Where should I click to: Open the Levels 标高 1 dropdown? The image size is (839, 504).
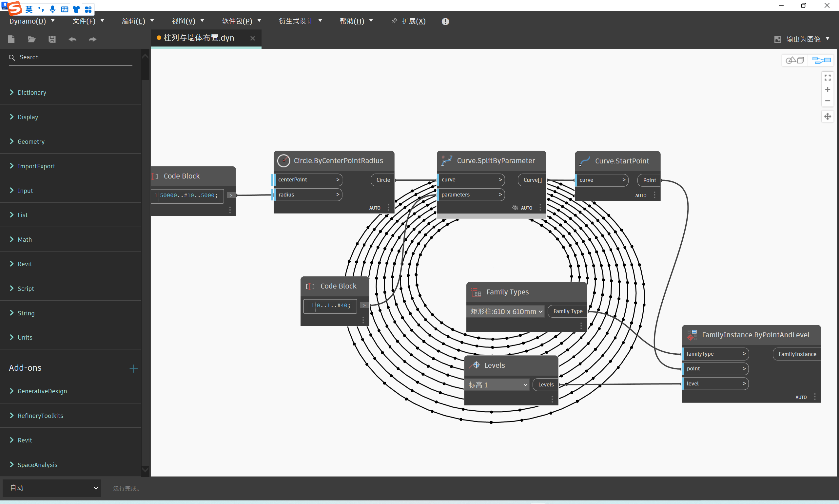click(497, 385)
